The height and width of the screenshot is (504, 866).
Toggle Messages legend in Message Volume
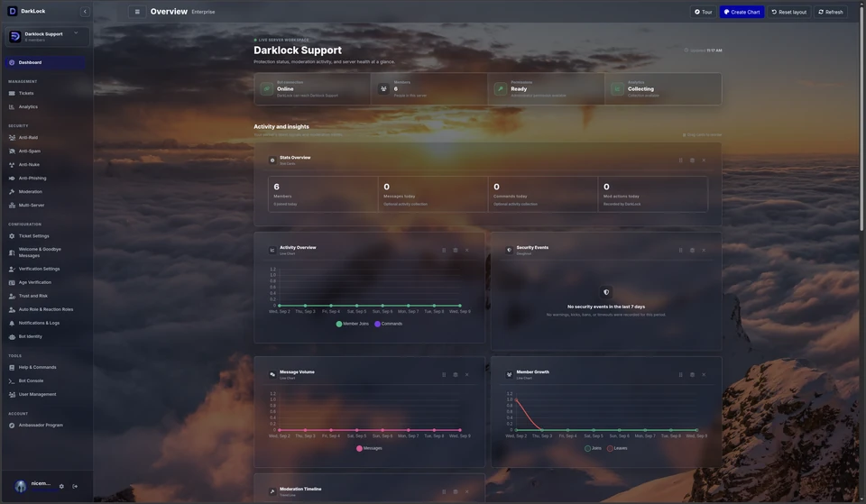coord(369,448)
